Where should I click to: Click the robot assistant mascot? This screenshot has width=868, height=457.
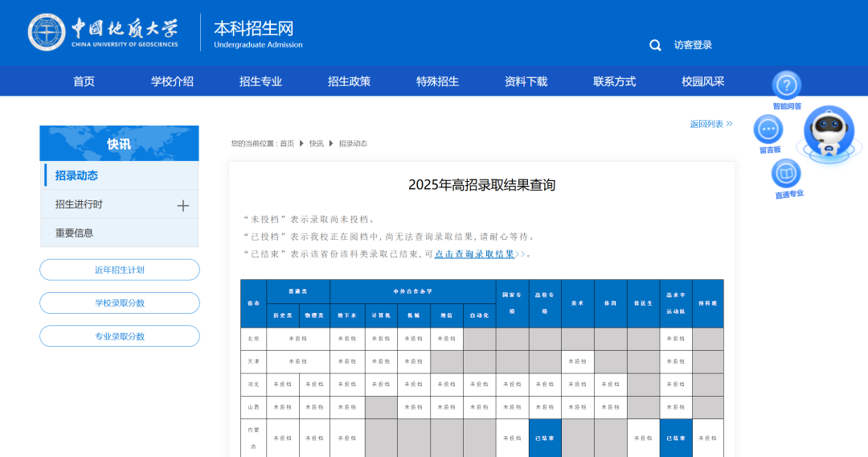(x=829, y=134)
